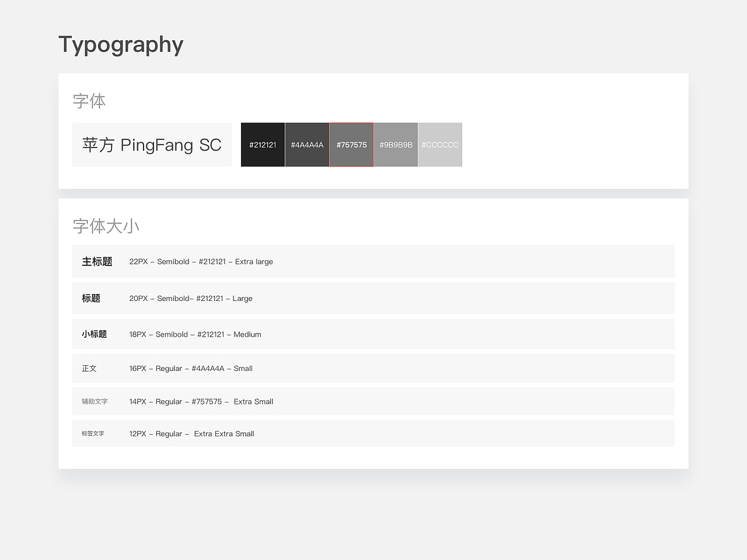Open the 字体大小 section header
The image size is (747, 560).
[x=105, y=226]
